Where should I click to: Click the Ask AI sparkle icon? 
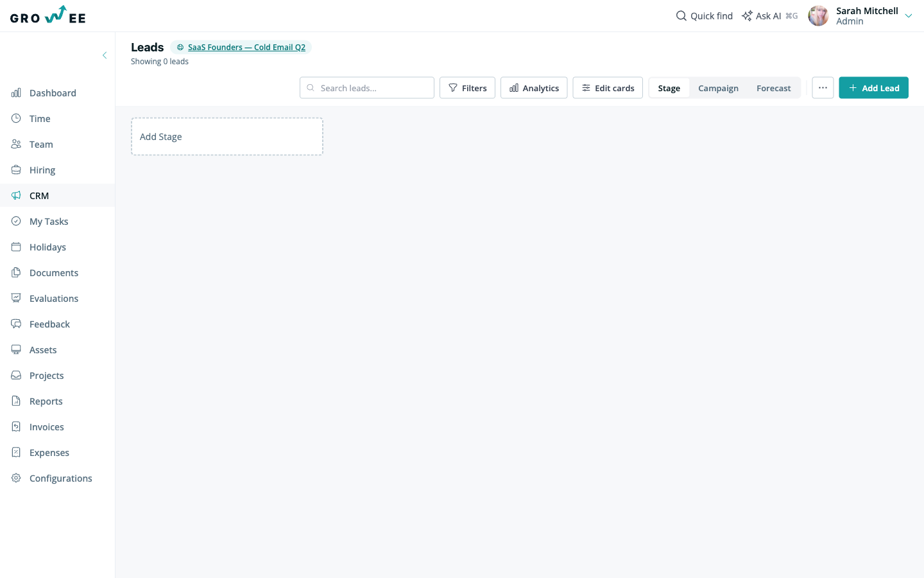pos(747,15)
